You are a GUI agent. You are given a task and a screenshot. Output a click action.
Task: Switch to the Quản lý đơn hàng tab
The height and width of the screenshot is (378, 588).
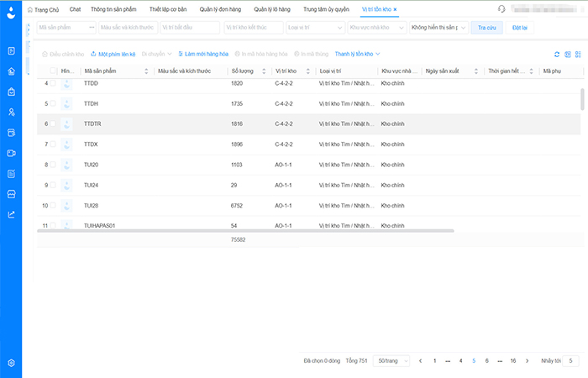click(x=221, y=8)
